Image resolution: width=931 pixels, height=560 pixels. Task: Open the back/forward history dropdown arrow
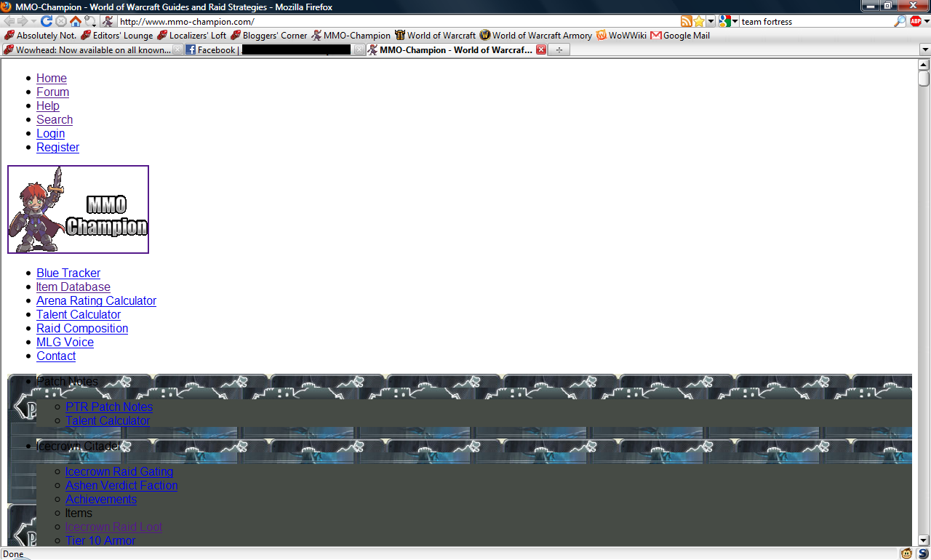pyautogui.click(x=33, y=21)
